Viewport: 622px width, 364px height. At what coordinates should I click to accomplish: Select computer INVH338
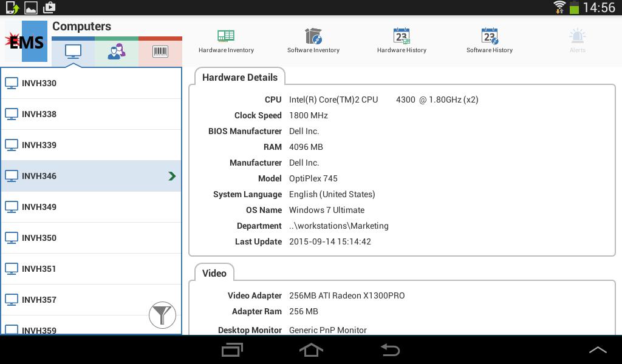tap(91, 114)
